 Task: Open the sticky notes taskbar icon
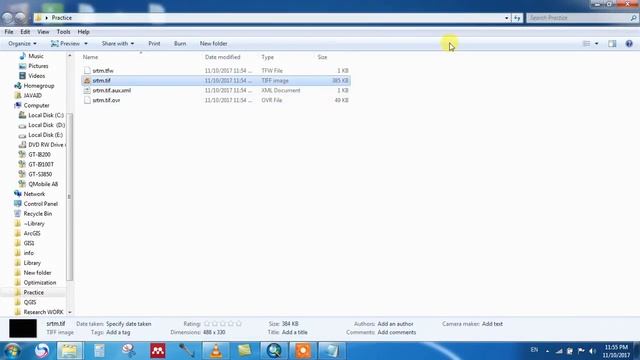coord(244,351)
